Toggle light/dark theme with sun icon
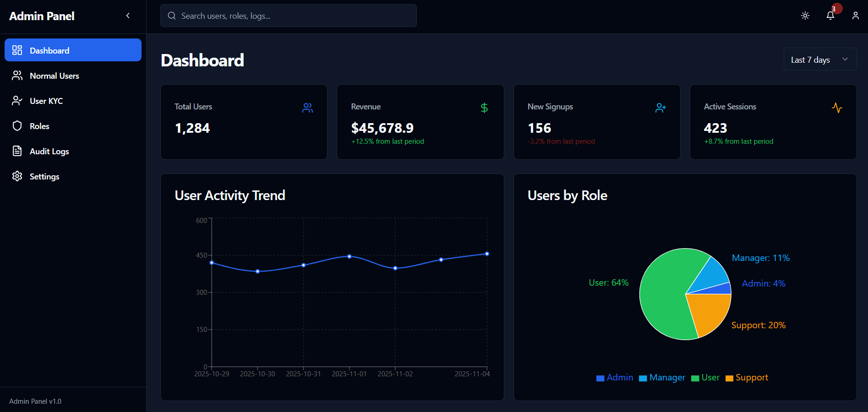 pos(805,16)
